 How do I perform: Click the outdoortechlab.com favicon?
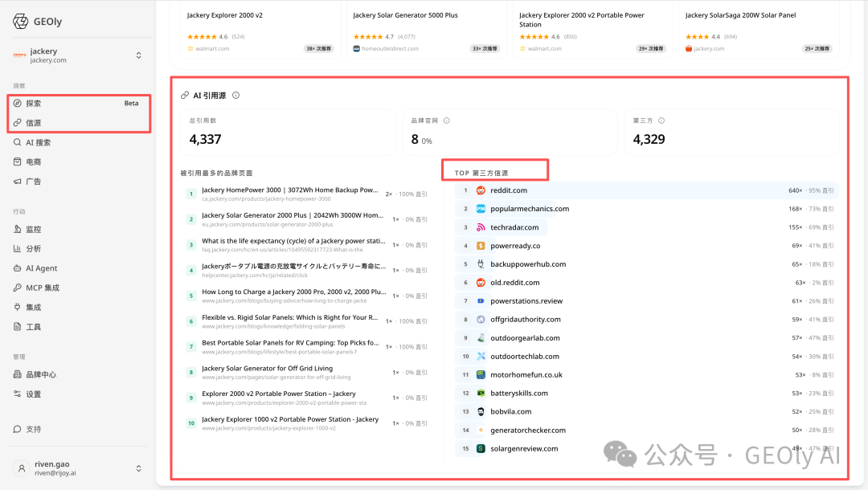481,356
